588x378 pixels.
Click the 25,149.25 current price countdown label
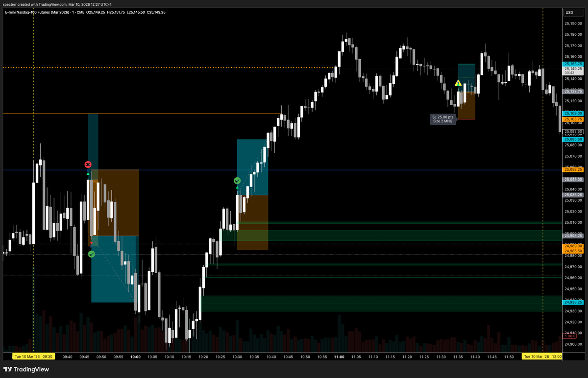click(x=573, y=71)
